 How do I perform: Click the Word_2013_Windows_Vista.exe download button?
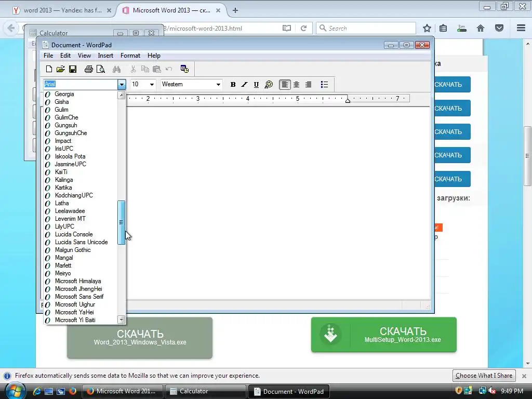tap(140, 338)
